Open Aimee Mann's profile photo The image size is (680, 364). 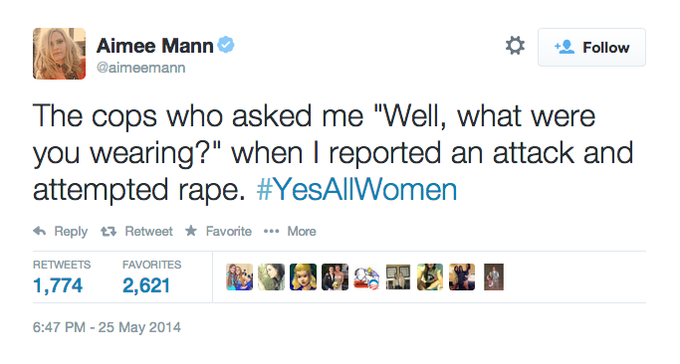pyautogui.click(x=59, y=54)
